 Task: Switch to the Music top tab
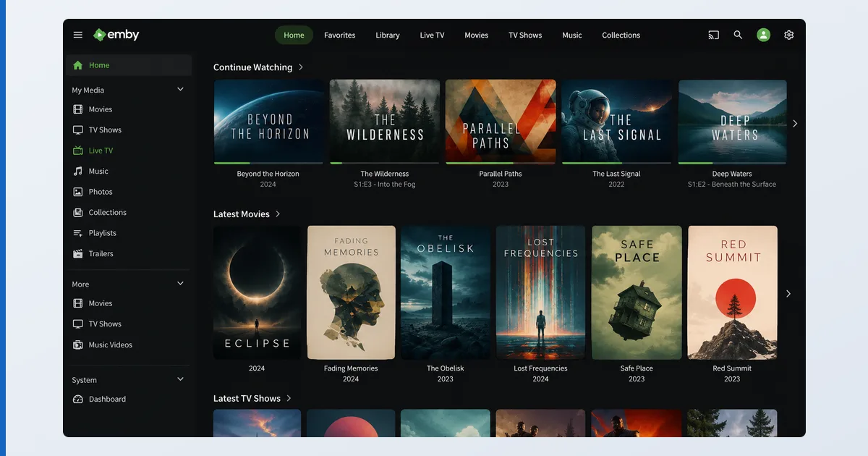tap(572, 35)
